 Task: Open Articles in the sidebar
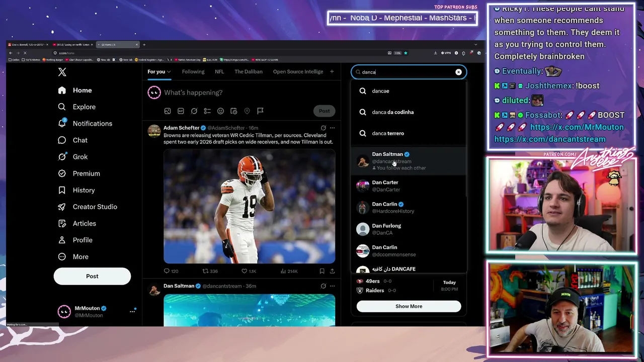point(76,223)
